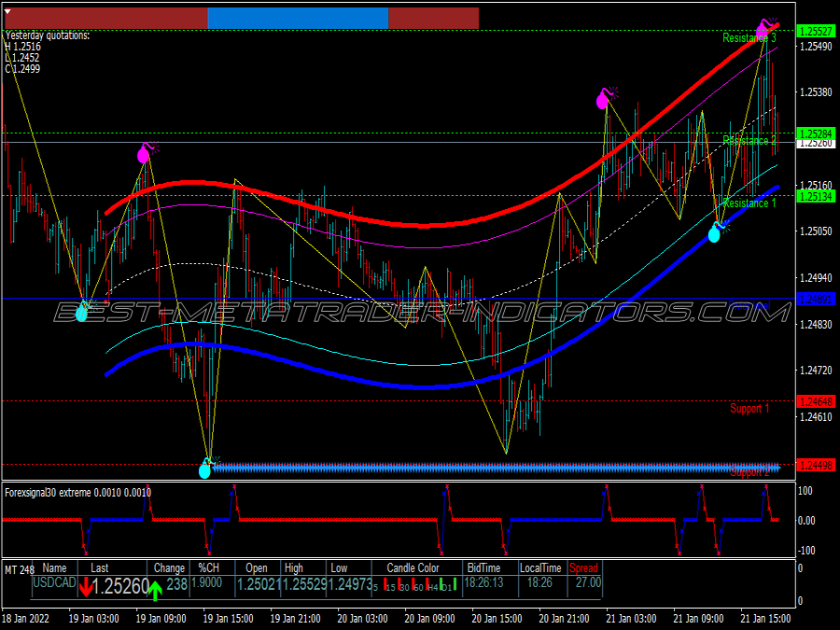Select the 1.24648 red price label
The width and height of the screenshot is (840, 630).
[x=816, y=401]
